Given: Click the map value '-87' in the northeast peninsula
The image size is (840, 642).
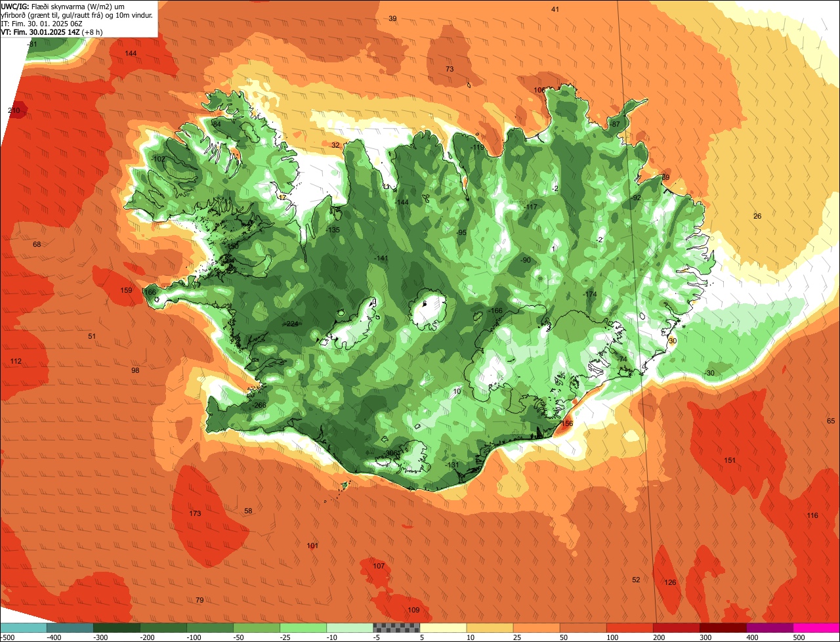Looking at the screenshot, I should 614,124.
